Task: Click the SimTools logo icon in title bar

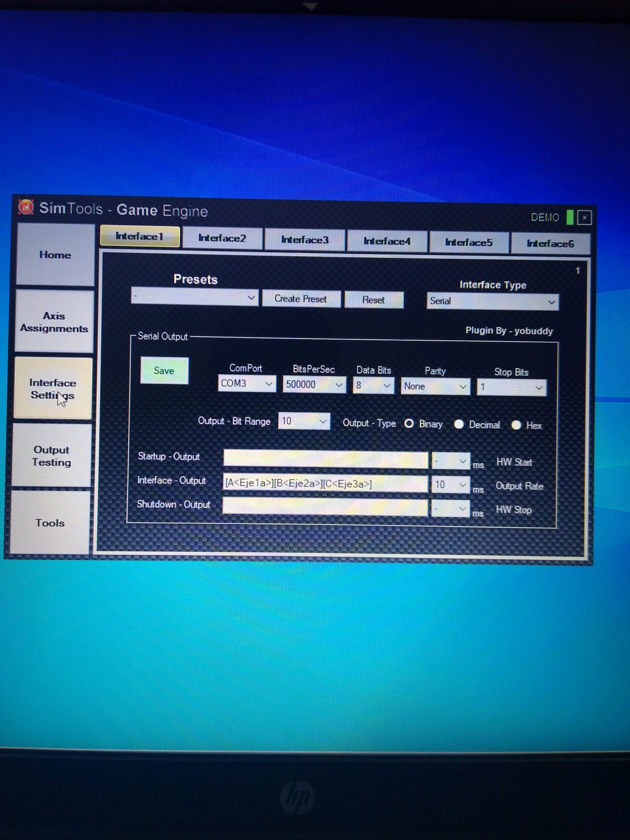Action: [x=26, y=207]
